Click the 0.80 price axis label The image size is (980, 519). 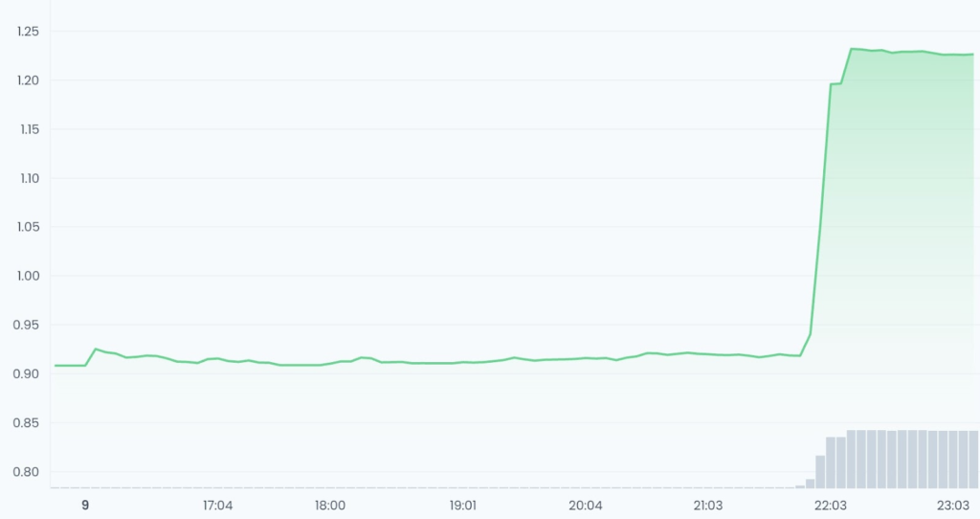point(26,472)
